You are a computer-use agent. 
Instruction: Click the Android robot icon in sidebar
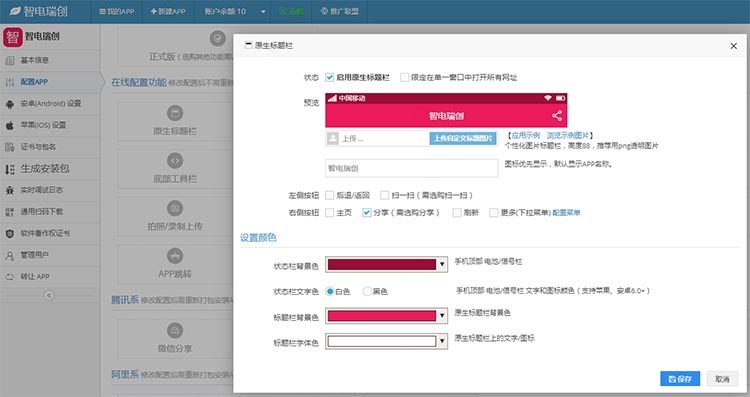pyautogui.click(x=10, y=104)
